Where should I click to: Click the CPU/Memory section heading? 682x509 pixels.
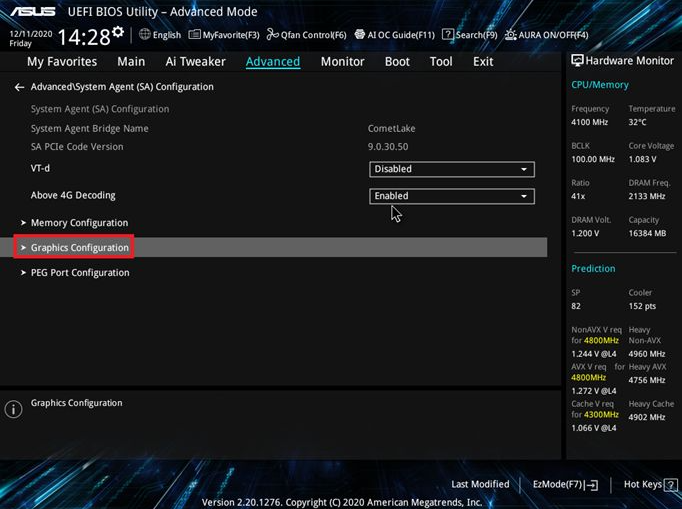pos(600,85)
